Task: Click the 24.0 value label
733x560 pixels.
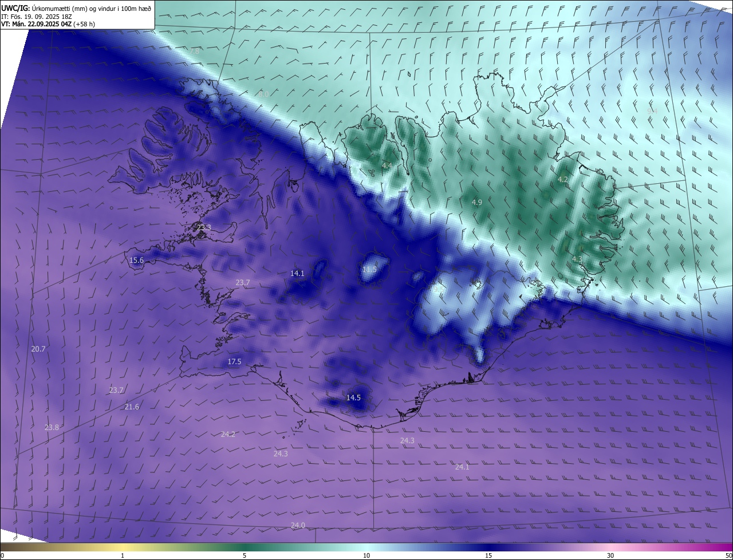Action: (298, 525)
